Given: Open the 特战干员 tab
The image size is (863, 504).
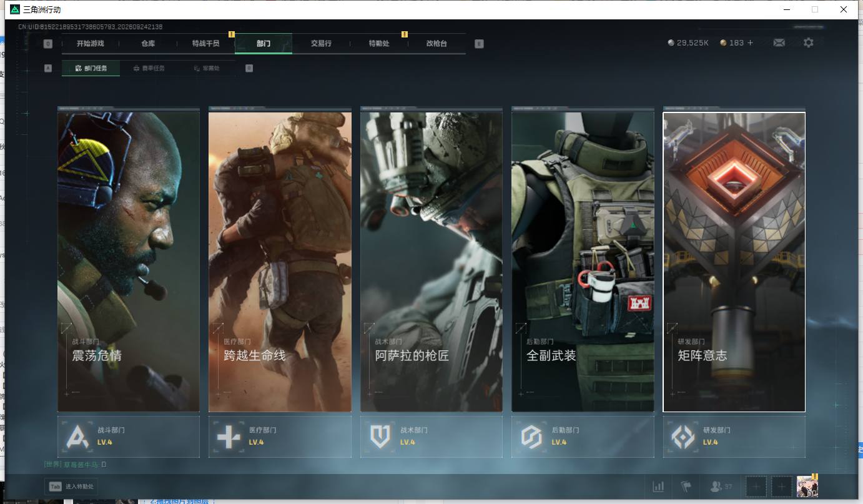Looking at the screenshot, I should click(x=206, y=44).
